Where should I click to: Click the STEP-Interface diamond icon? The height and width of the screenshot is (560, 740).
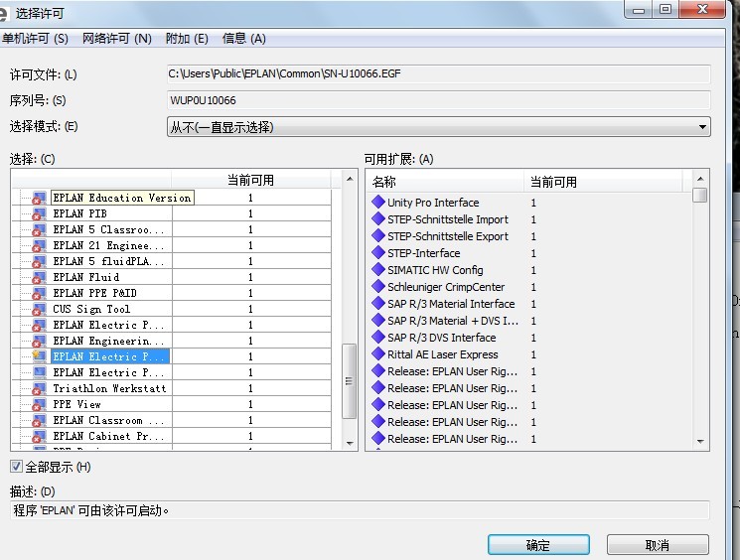point(378,253)
